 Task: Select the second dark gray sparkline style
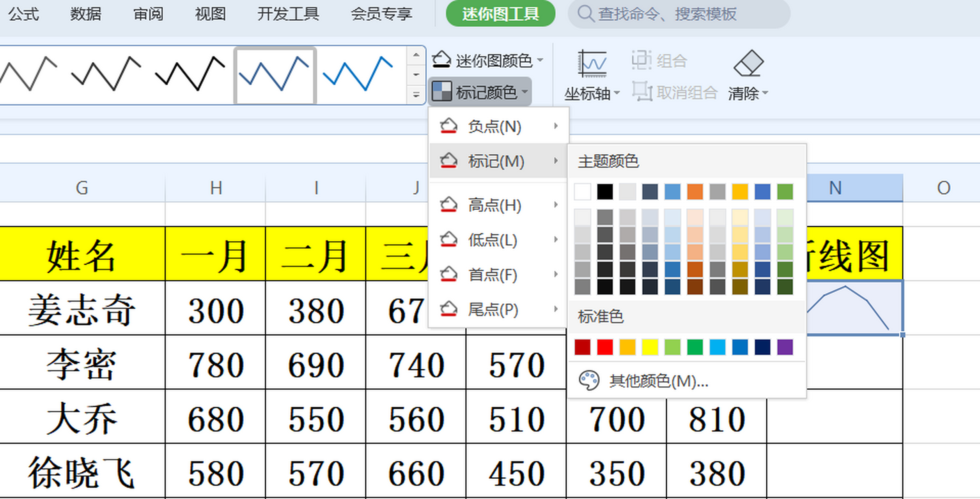(x=106, y=74)
